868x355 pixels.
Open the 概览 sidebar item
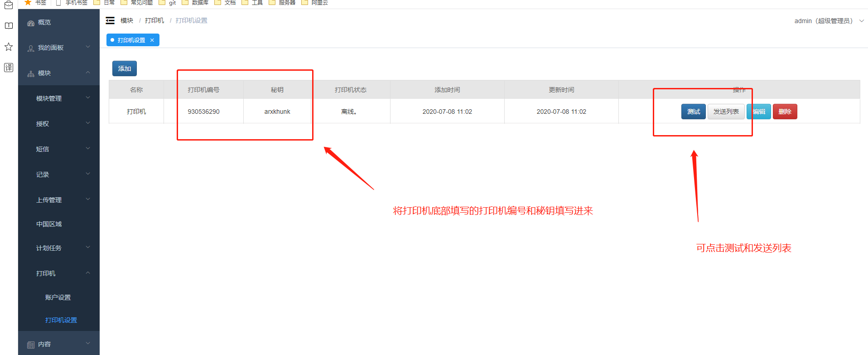coord(59,22)
